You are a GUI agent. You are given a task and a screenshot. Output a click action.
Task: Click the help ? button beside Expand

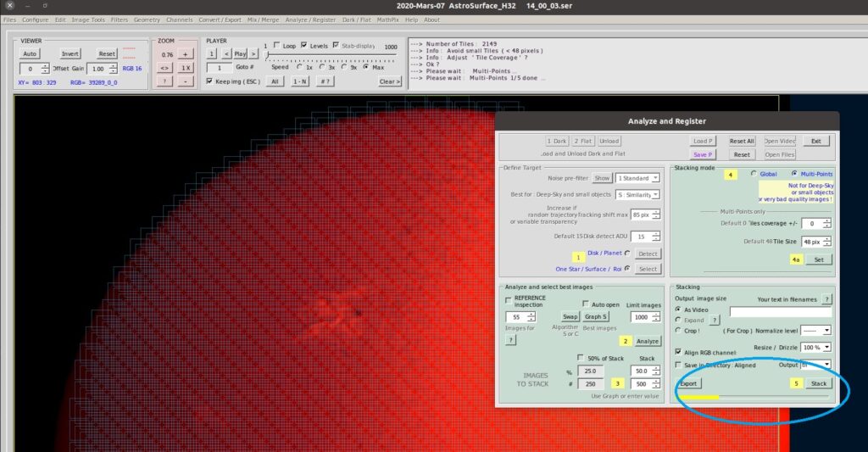pos(715,320)
